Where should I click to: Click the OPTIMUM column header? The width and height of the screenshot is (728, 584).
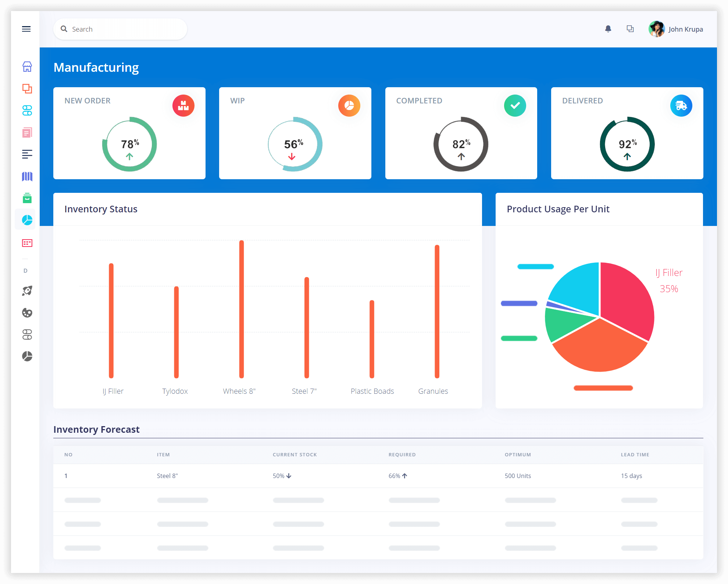(518, 454)
